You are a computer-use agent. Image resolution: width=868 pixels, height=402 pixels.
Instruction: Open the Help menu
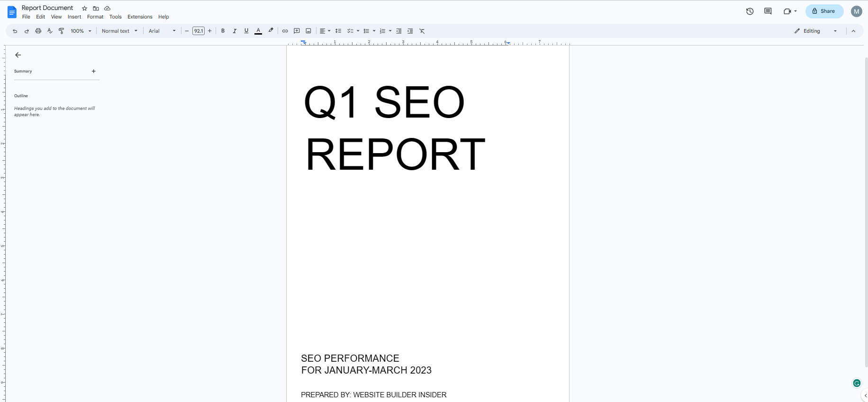[x=163, y=17]
